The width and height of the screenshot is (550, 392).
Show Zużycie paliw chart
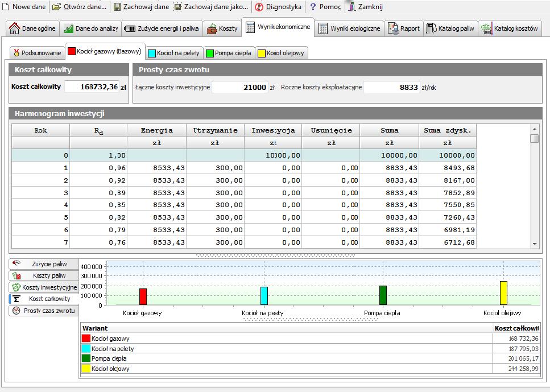click(x=43, y=264)
